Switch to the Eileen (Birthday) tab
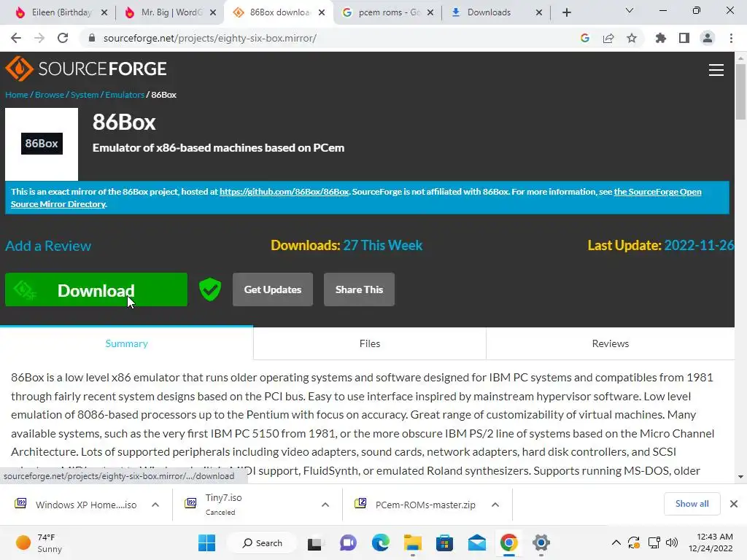Image resolution: width=747 pixels, height=560 pixels. 60,12
